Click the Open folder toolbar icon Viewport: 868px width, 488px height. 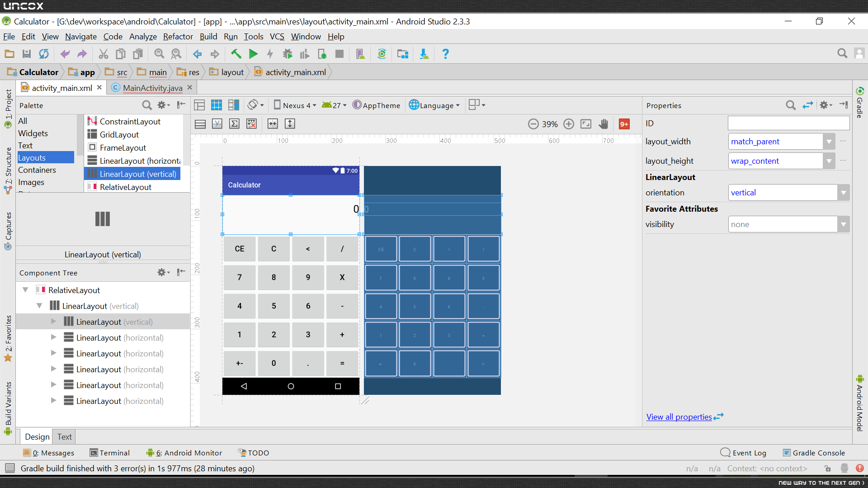pyautogui.click(x=9, y=54)
